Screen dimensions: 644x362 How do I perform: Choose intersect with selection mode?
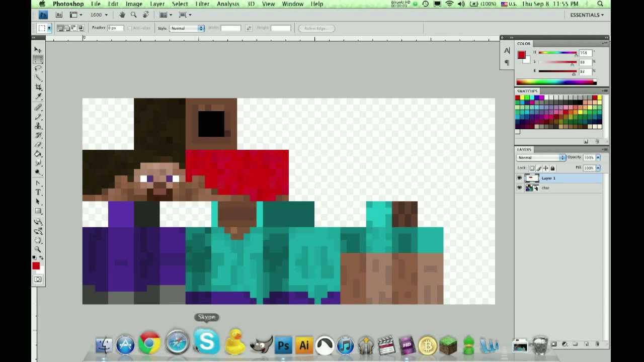pyautogui.click(x=80, y=28)
